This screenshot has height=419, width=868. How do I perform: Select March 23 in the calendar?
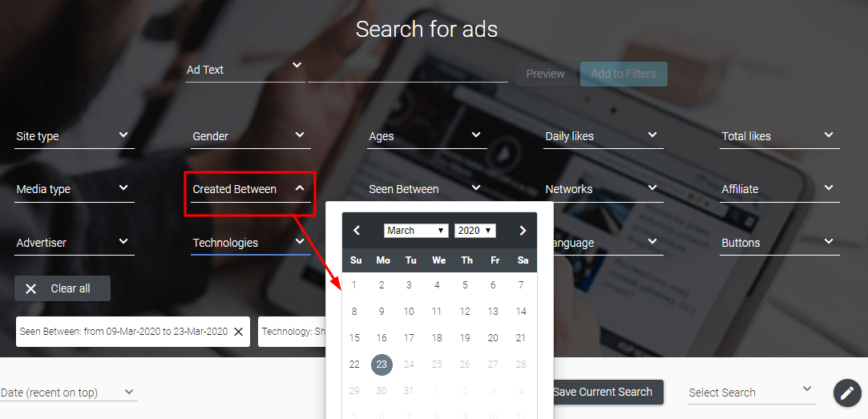382,365
